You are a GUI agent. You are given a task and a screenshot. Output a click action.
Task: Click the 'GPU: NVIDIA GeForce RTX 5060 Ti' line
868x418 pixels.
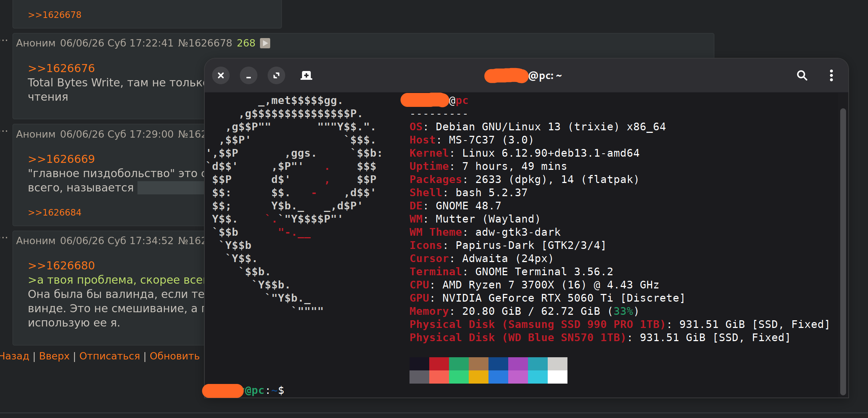pyautogui.click(x=547, y=298)
